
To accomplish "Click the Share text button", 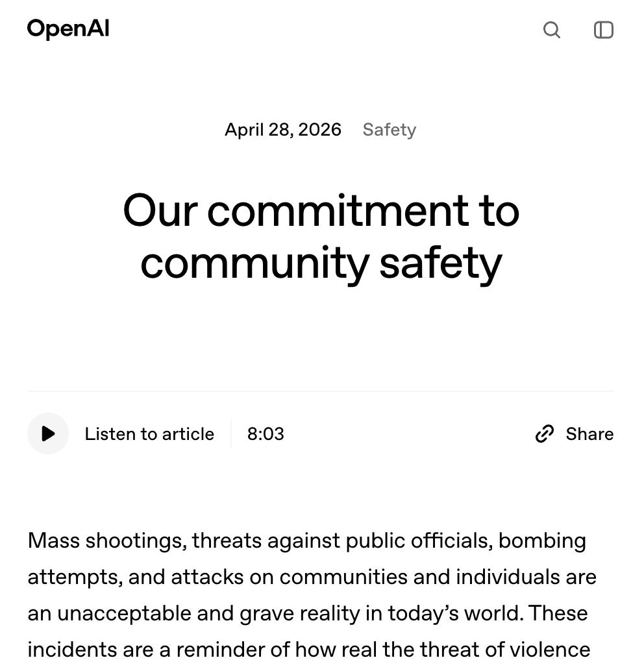I will [x=589, y=434].
